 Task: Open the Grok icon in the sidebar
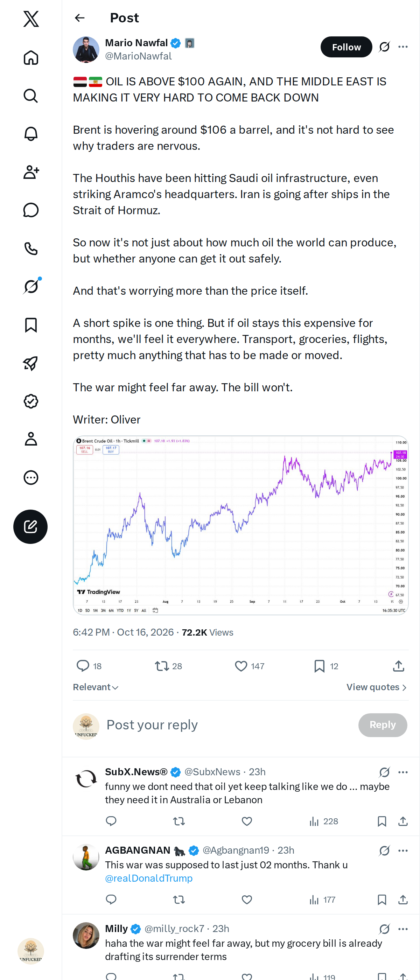pos(31,286)
